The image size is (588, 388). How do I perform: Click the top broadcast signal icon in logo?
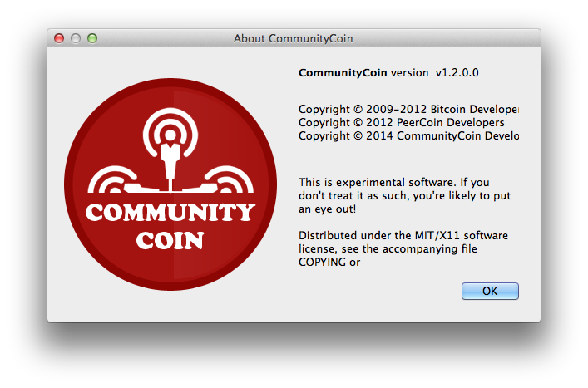coord(170,130)
